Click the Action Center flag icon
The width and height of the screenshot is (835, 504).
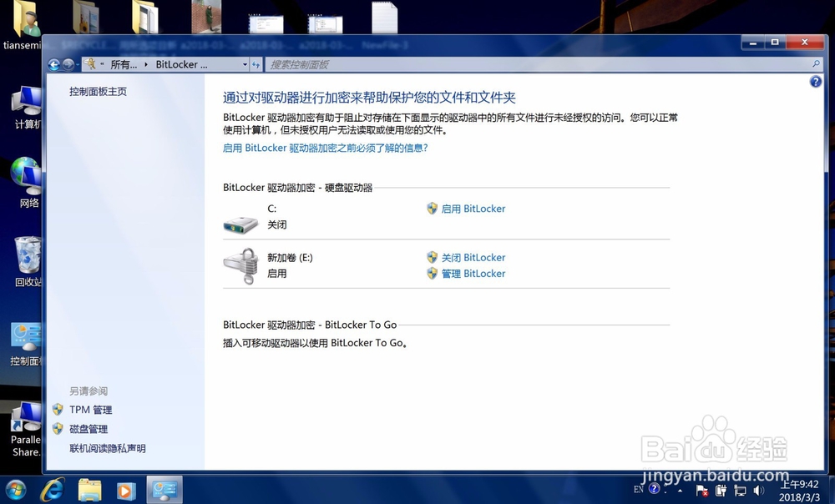point(702,491)
